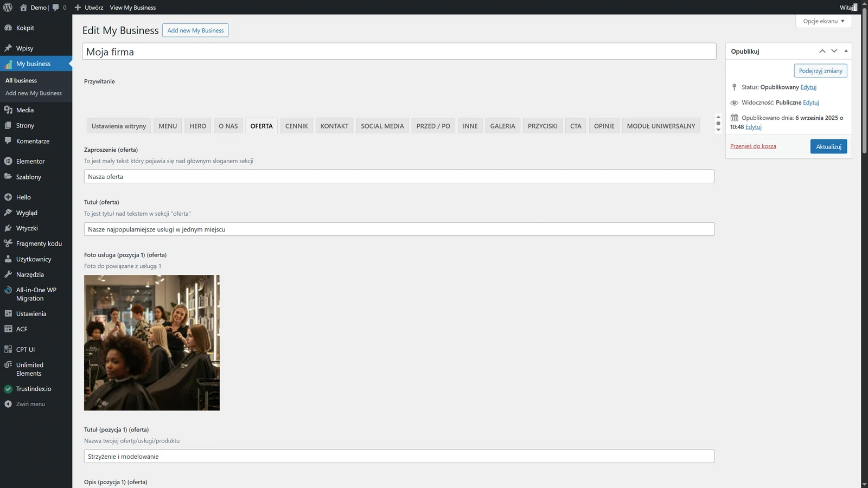The height and width of the screenshot is (488, 868).
Task: Move the Opublikuj panel up with arrow
Action: [x=822, y=51]
